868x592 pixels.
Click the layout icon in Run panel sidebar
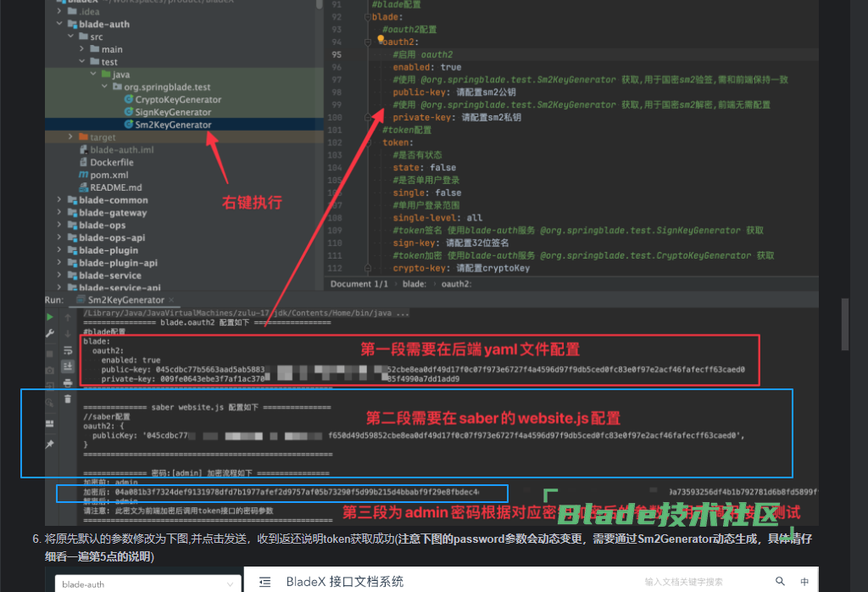(50, 424)
